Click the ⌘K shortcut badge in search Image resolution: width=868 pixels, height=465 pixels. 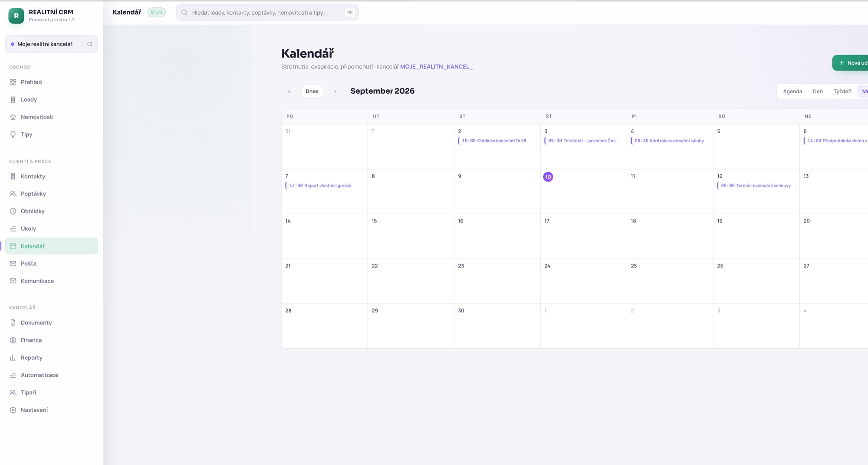[x=350, y=13]
